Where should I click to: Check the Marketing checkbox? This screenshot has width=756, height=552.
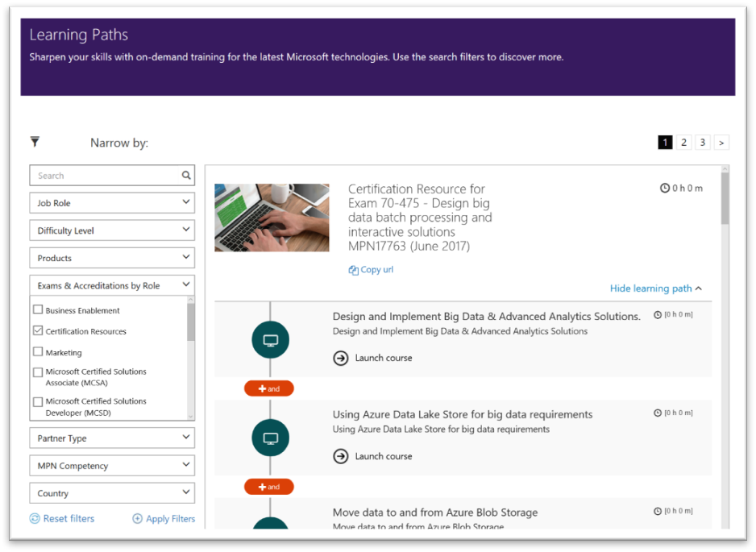pos(38,352)
